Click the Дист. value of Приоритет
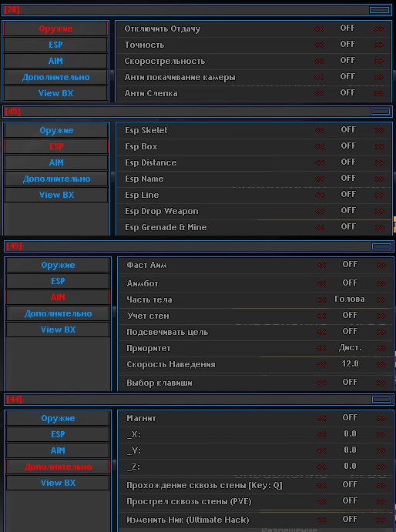This screenshot has height=532, width=396. [350, 348]
